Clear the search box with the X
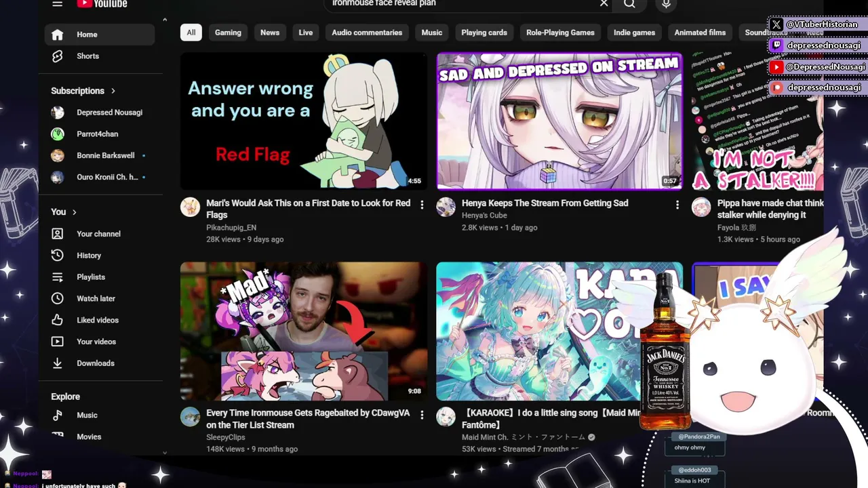 click(604, 3)
